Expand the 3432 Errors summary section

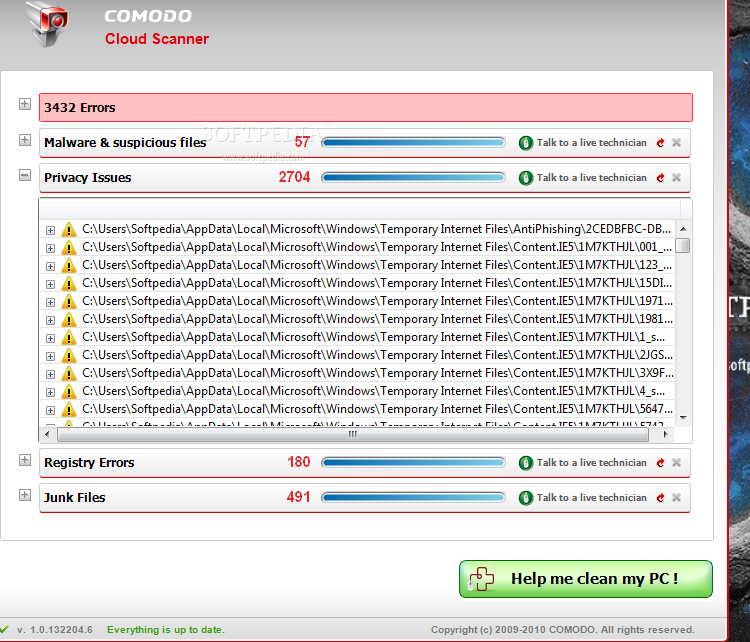25,104
